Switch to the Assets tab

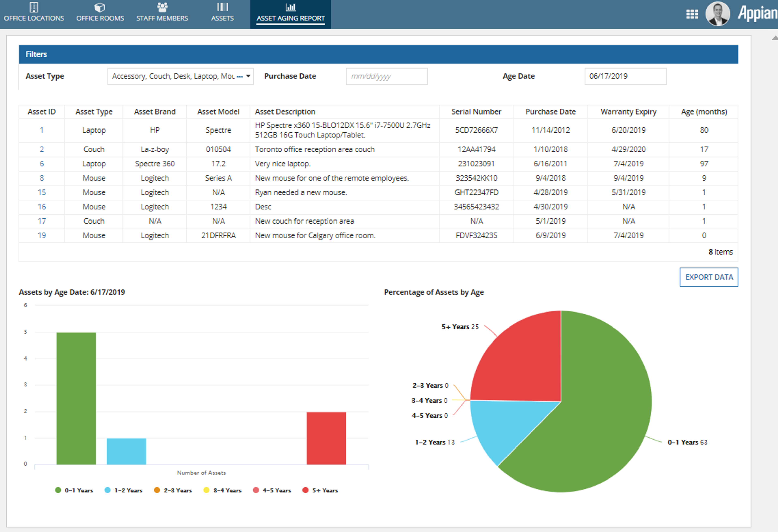point(222,14)
